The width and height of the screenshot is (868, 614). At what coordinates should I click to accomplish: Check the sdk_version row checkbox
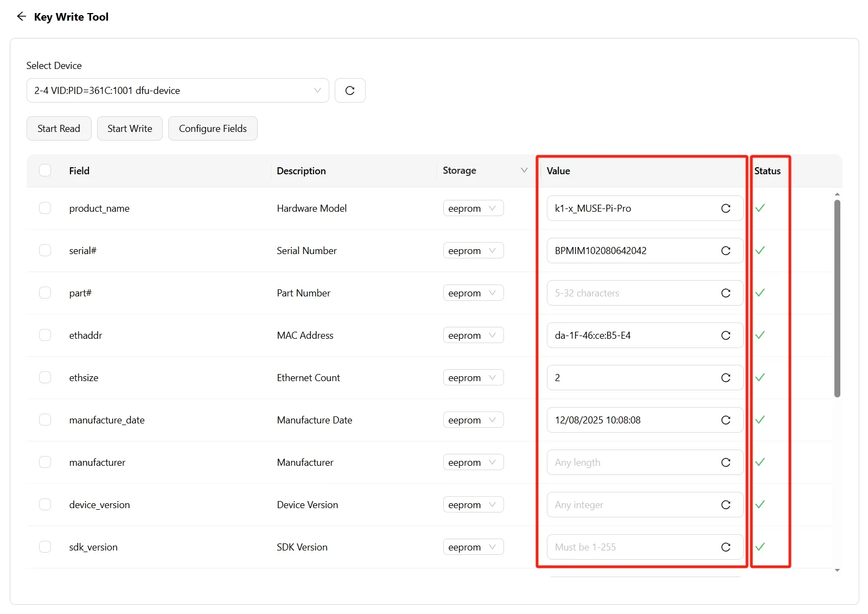coord(45,547)
